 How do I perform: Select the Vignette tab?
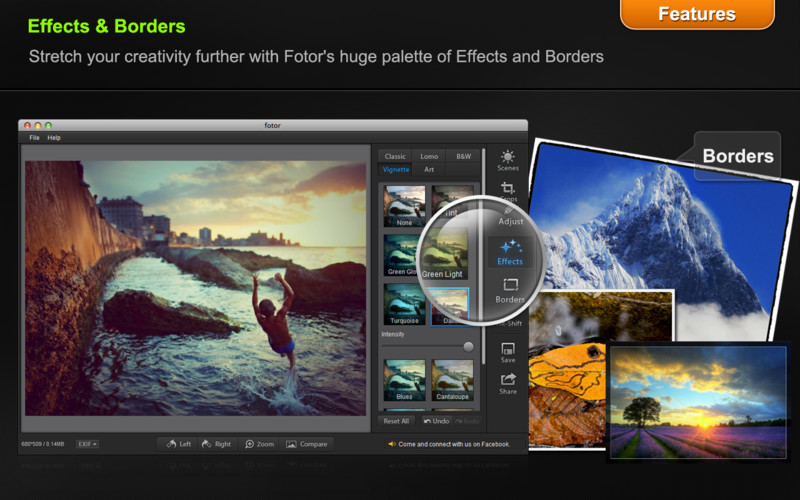(395, 169)
